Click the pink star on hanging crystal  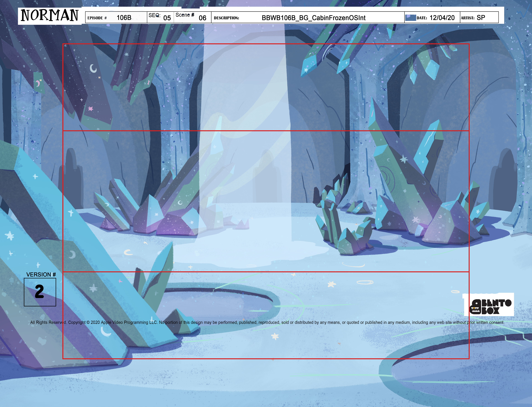(x=91, y=108)
